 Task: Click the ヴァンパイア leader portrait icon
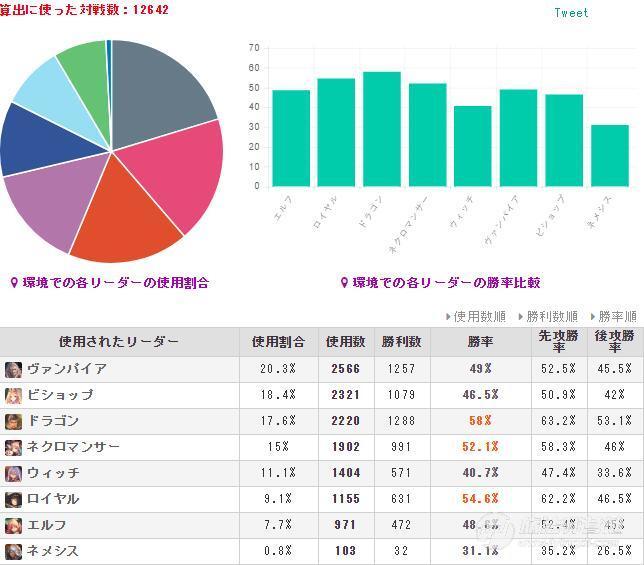13,370
